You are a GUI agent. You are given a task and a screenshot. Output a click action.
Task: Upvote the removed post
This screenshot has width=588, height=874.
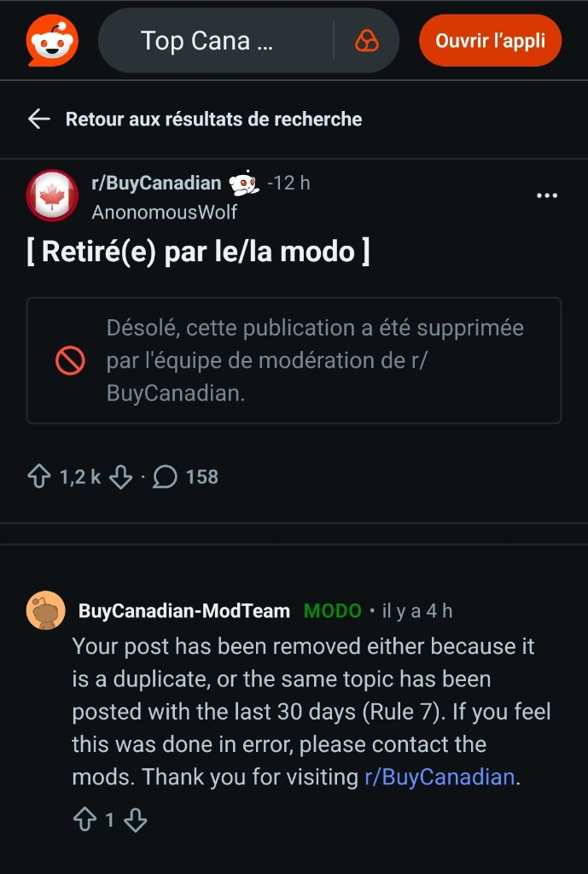coord(39,477)
